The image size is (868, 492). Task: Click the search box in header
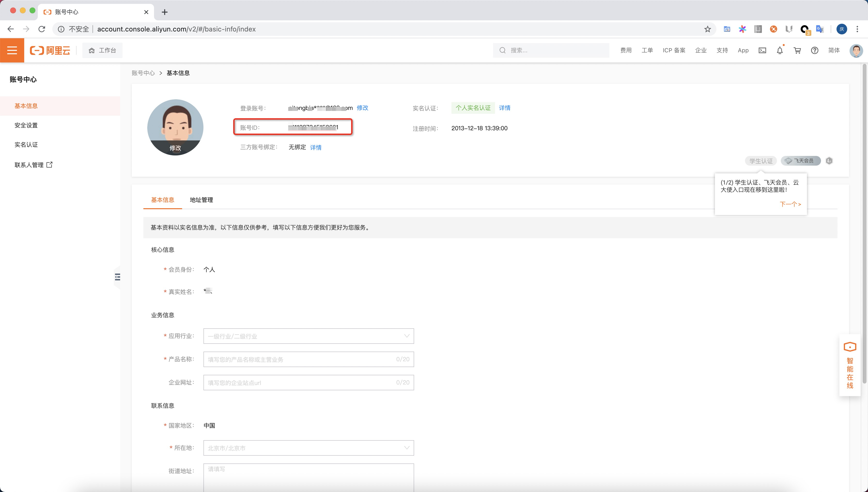[551, 50]
